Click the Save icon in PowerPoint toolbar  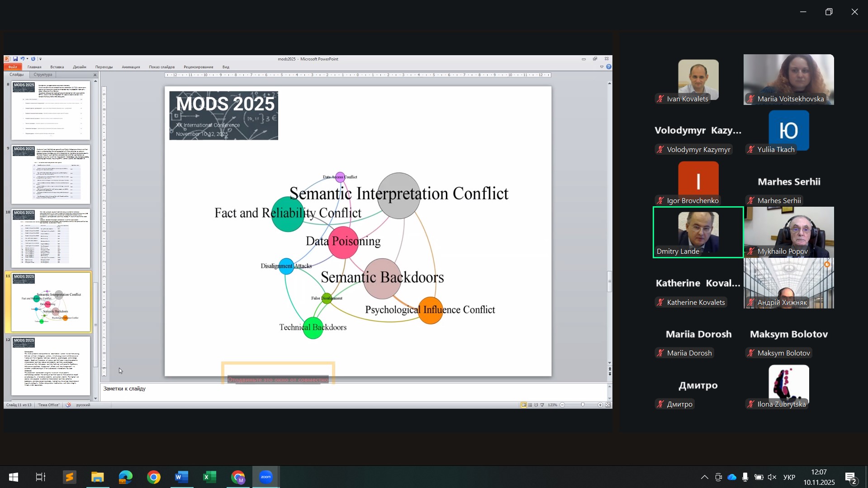(15, 59)
